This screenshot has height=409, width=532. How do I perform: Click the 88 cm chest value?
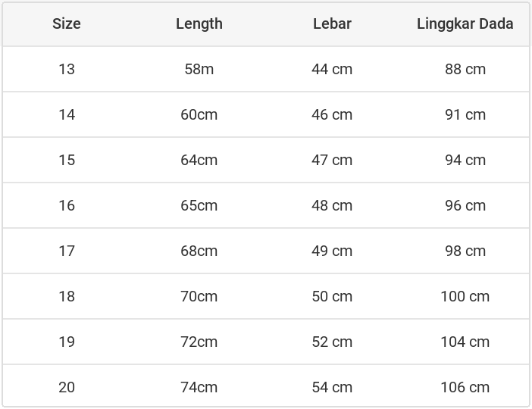click(465, 69)
